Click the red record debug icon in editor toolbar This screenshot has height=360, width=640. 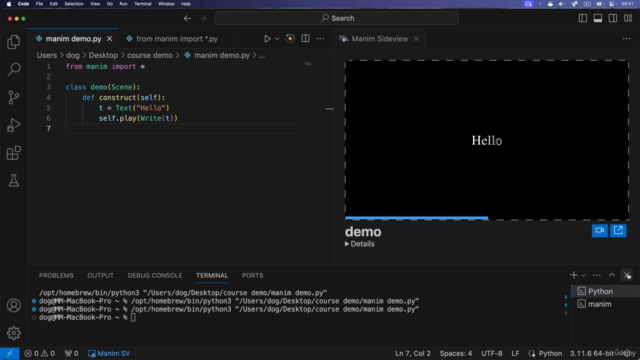[x=290, y=39]
